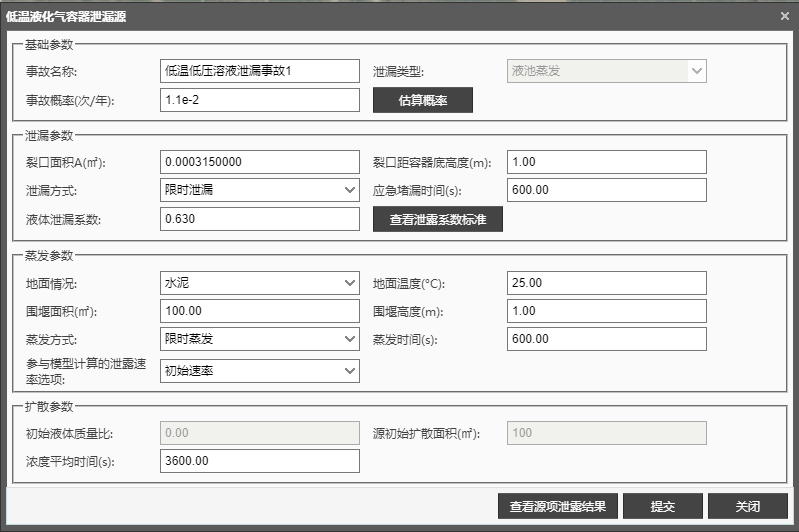799x532 pixels.
Task: Click the 裂口面积A input field
Action: coord(259,162)
